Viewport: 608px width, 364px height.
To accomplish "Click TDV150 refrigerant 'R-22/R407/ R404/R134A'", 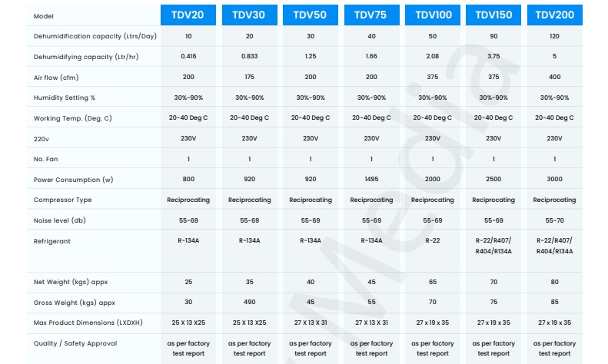I will [493, 246].
